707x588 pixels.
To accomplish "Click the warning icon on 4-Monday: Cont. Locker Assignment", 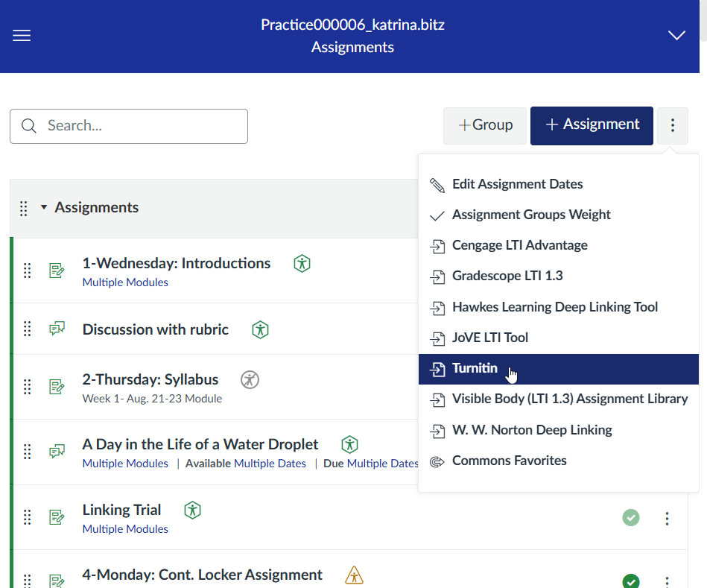I will coord(354,575).
